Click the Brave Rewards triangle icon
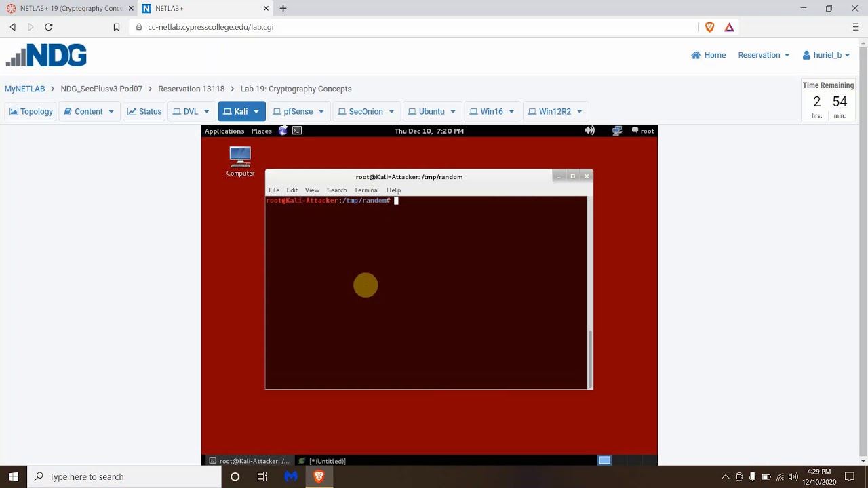 pyautogui.click(x=729, y=27)
